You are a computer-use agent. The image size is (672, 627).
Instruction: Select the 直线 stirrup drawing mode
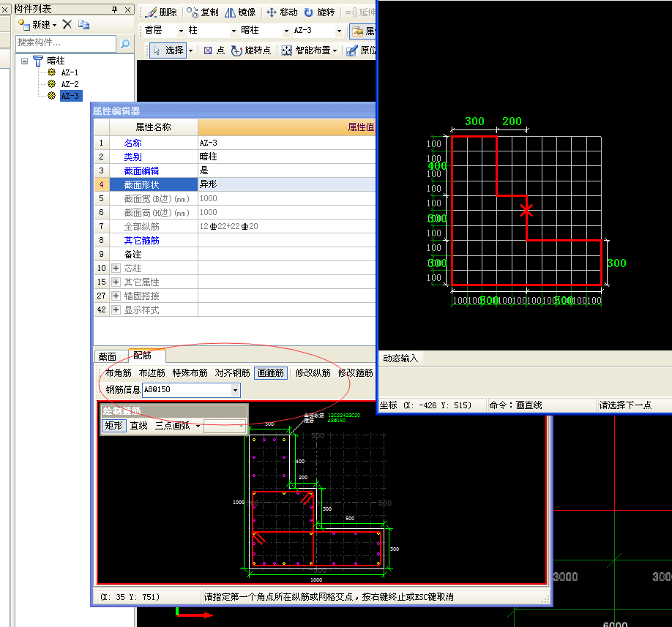(x=139, y=426)
